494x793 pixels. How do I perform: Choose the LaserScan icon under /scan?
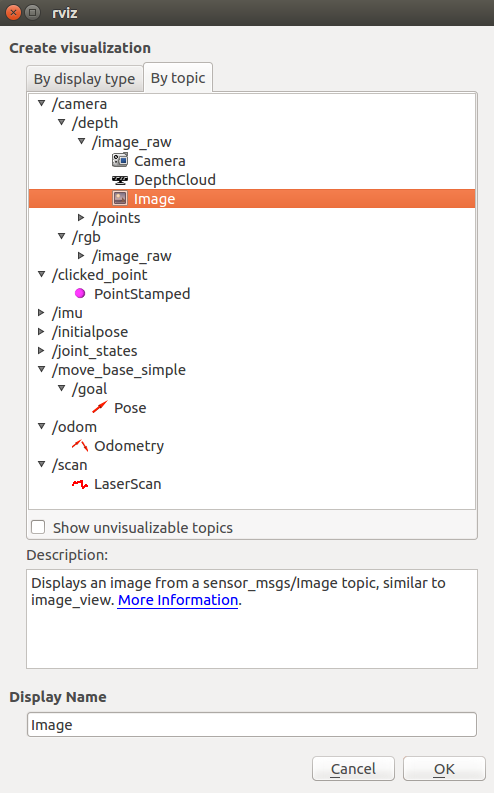[x=80, y=484]
